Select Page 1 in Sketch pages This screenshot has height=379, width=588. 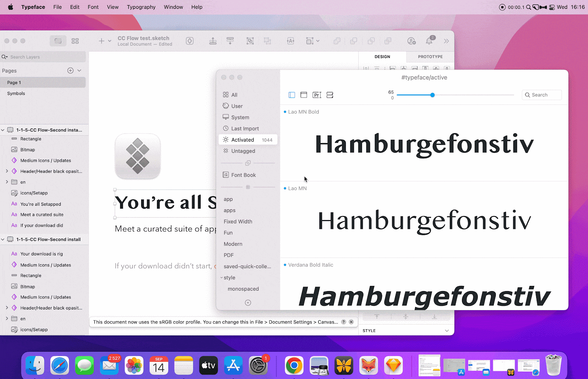[43, 82]
